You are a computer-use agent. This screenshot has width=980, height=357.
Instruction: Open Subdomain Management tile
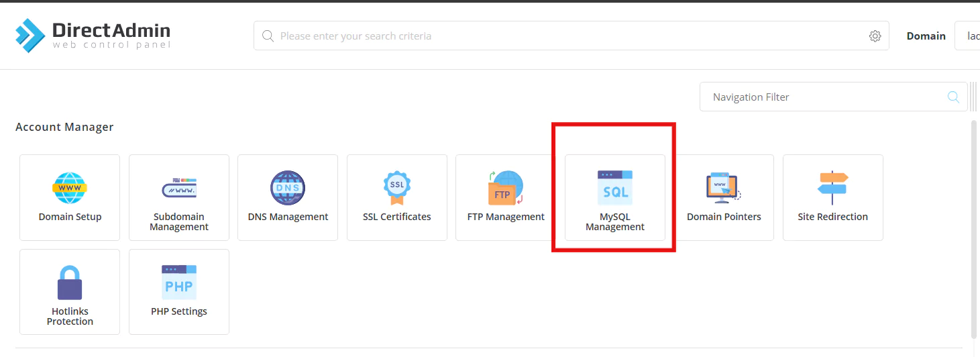point(179,197)
